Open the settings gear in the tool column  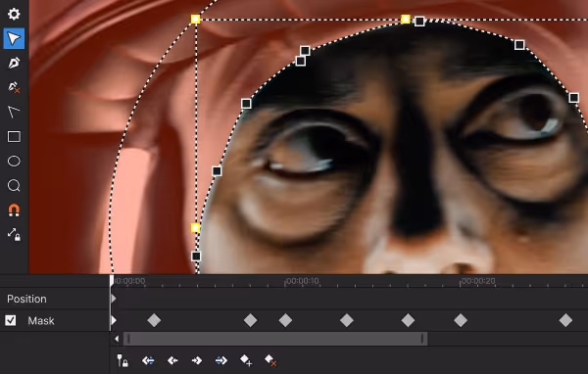(x=14, y=14)
